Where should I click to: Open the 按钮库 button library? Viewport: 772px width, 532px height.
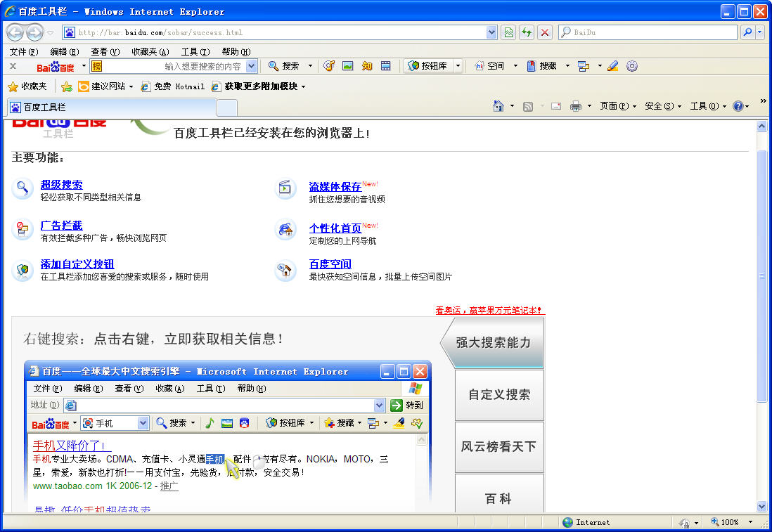point(428,66)
